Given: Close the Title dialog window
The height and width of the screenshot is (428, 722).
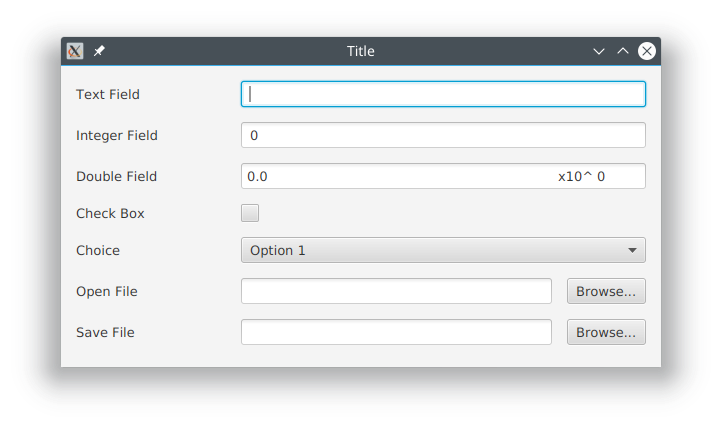Looking at the screenshot, I should click(x=646, y=51).
